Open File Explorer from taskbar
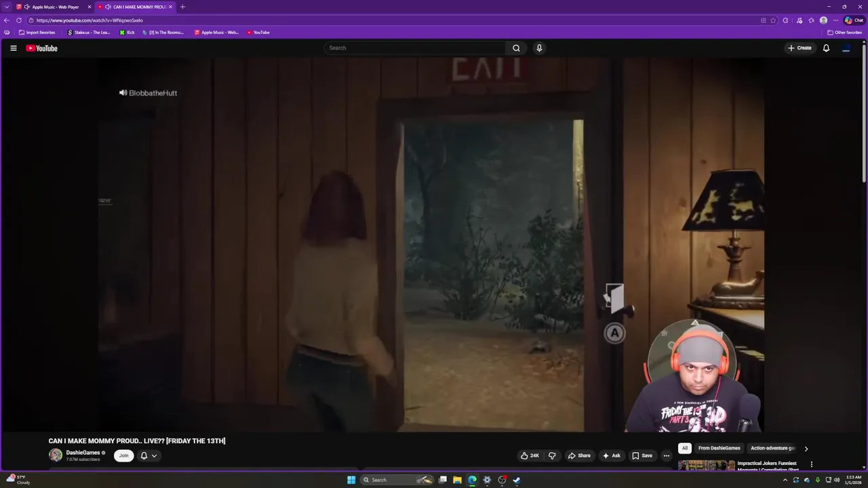 coord(457,480)
